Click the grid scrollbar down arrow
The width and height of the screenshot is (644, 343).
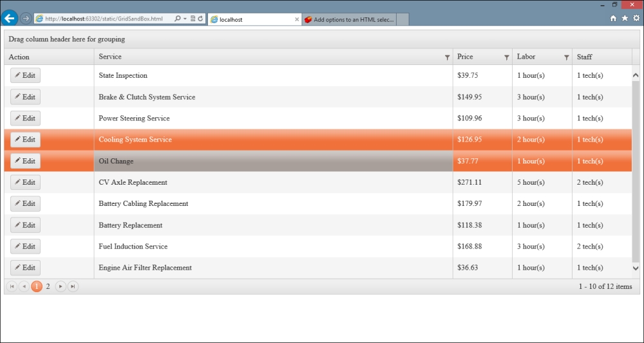636,268
